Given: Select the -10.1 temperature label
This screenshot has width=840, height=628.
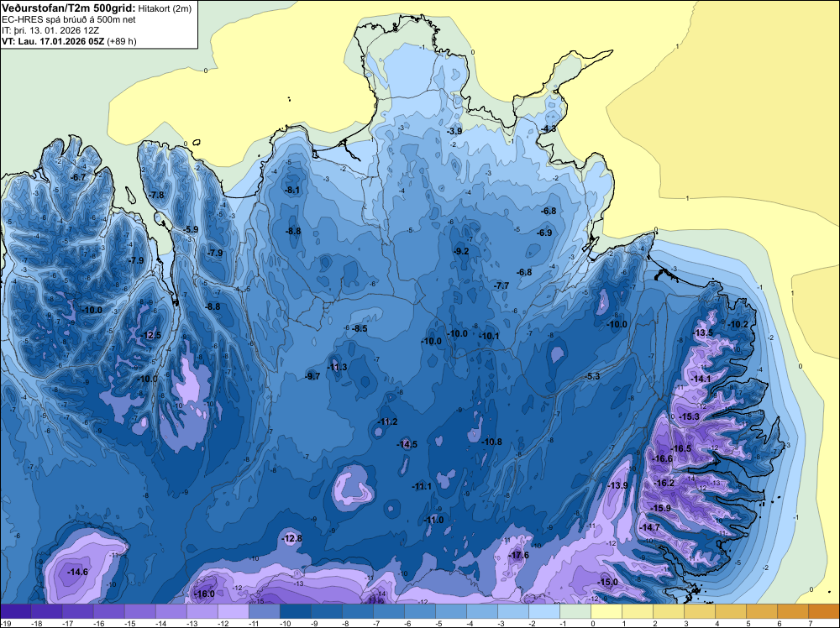Looking at the screenshot, I should coord(489,336).
